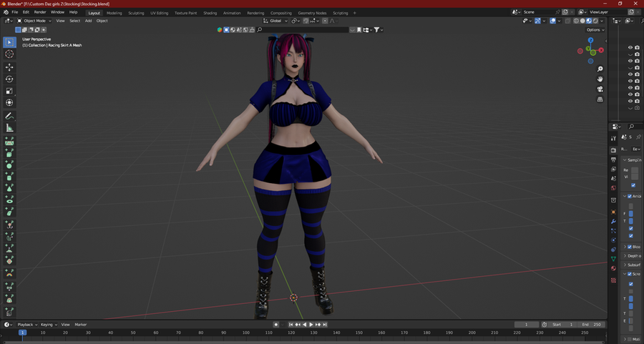The image size is (644, 344).
Task: Enable the Bloom checkbox
Action: tap(630, 247)
